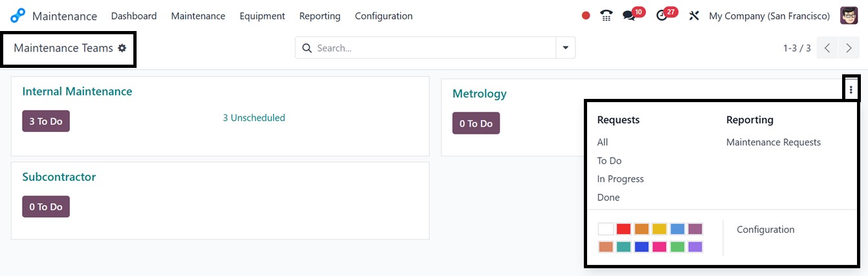Screen dimensions: 868x276
Task: Open the 3 Unscheduled link
Action: [254, 118]
